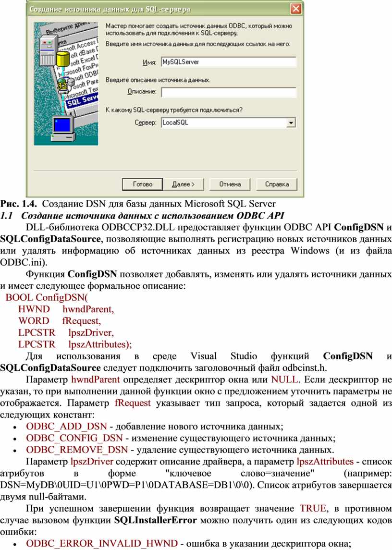The width and height of the screenshot is (392, 550).
Task: Click heading "Создание источника данных с использованием ODBC API"
Action: tap(153, 215)
